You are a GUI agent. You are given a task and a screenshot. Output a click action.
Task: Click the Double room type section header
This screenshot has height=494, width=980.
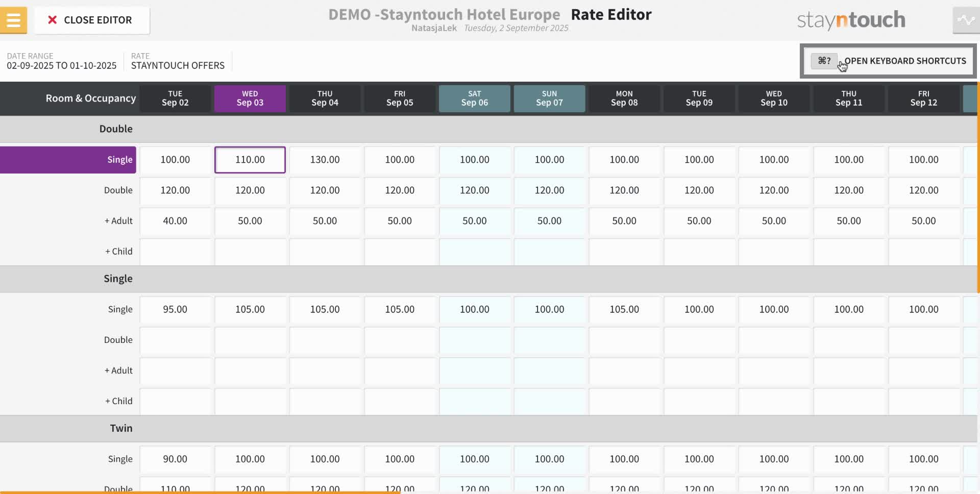pos(488,129)
